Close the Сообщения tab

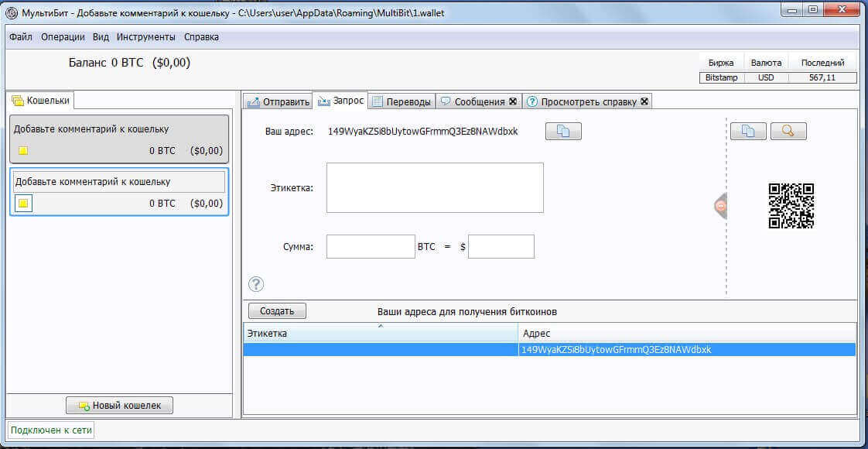coord(512,101)
